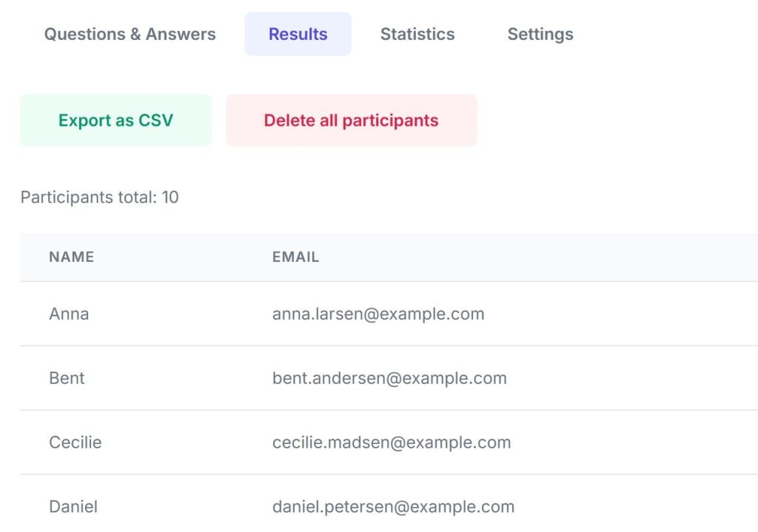Viewport: 758px width, 532px height.
Task: Click email daniel.petersen@example.com
Action: point(393,507)
